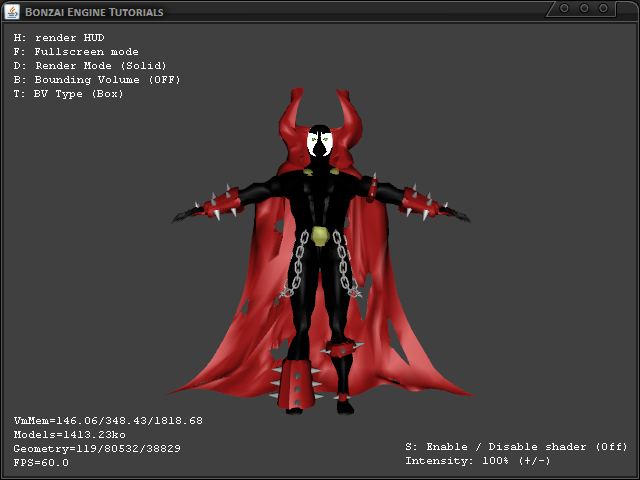The image size is (640, 480).
Task: Click the 'FPS=60.0' counter
Action: [41, 463]
